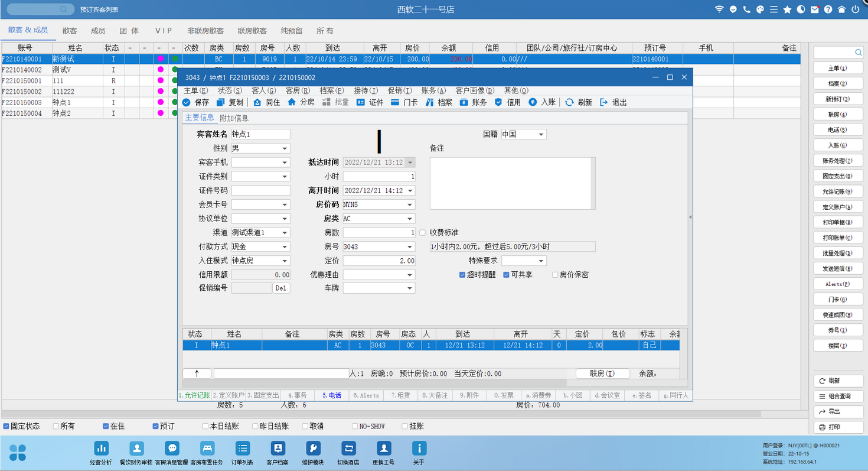
Task: Open 订单列表 in the bottom bar
Action: coord(243,449)
